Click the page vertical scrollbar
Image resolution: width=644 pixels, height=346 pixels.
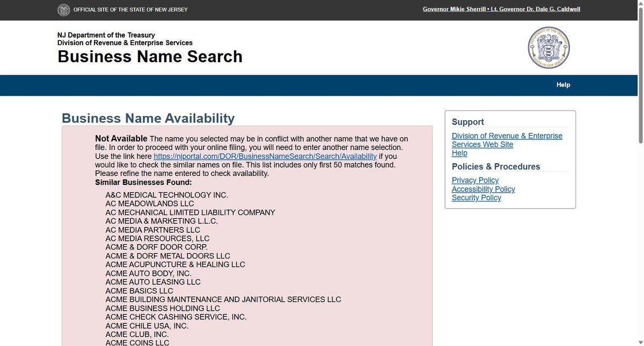pyautogui.click(x=640, y=75)
